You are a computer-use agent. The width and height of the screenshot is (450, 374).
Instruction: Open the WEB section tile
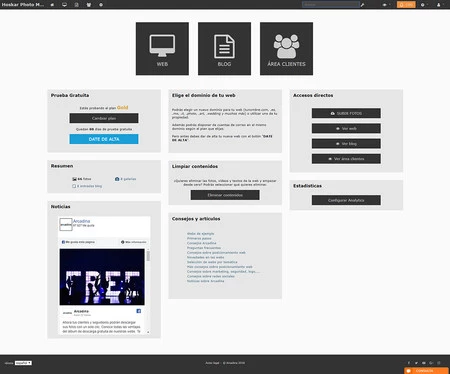tap(162, 49)
